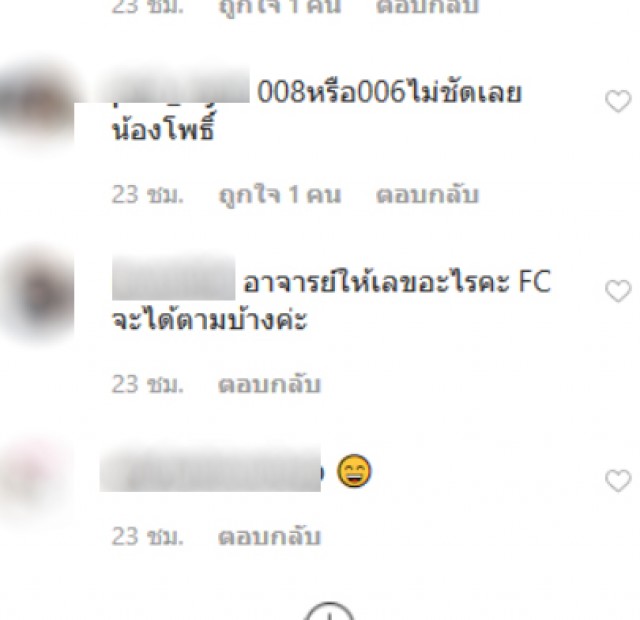Click 23 ชม. timestamp under จะได้ตามบ้างค่ะ comment
Viewport: 640px width, 620px height.
(x=147, y=384)
